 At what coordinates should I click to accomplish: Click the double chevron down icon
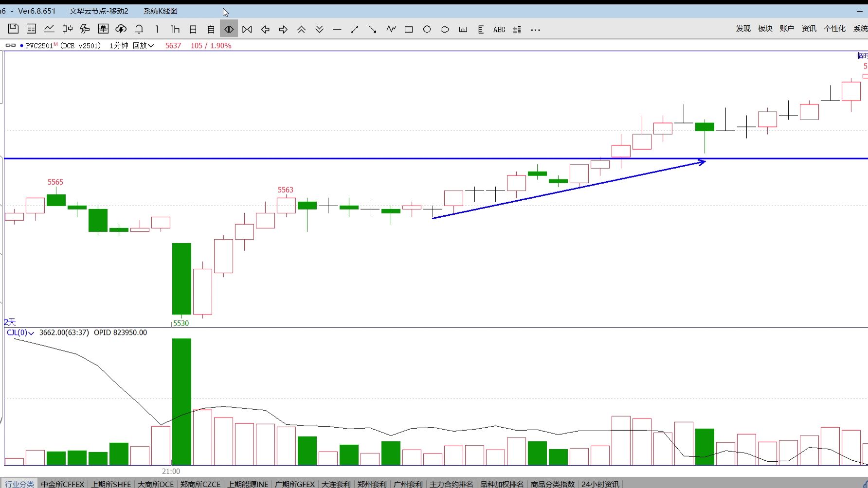click(319, 30)
